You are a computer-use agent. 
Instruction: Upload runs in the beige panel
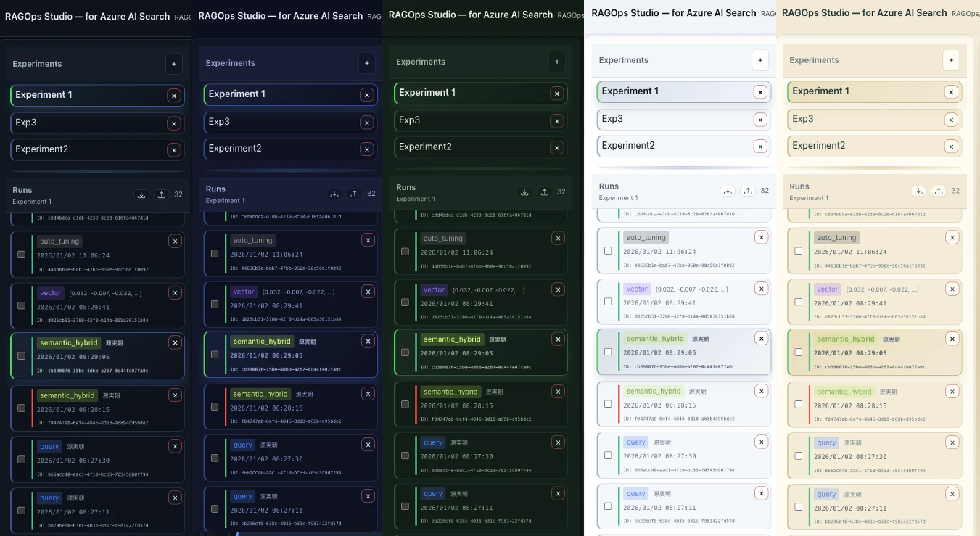tap(939, 191)
